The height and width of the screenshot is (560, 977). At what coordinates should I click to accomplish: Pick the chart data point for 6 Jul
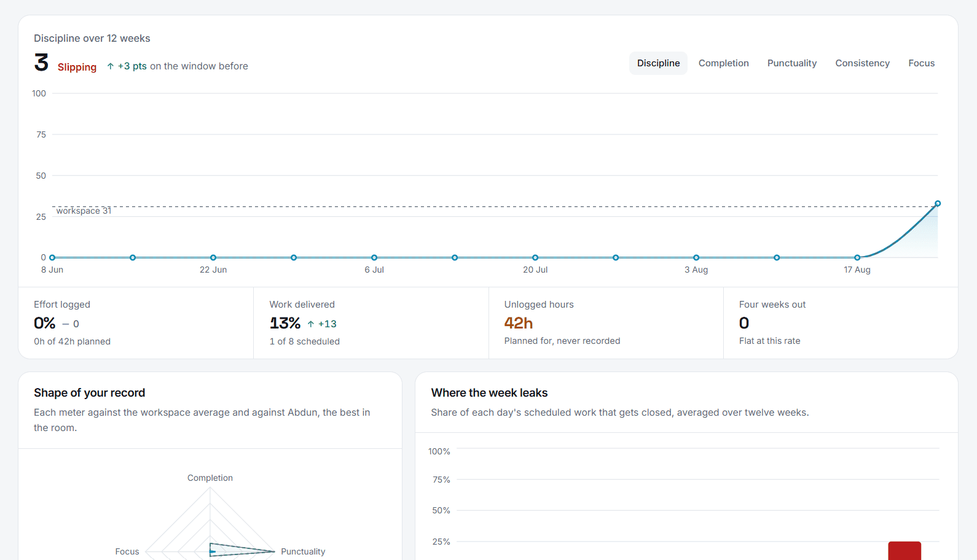pos(374,258)
